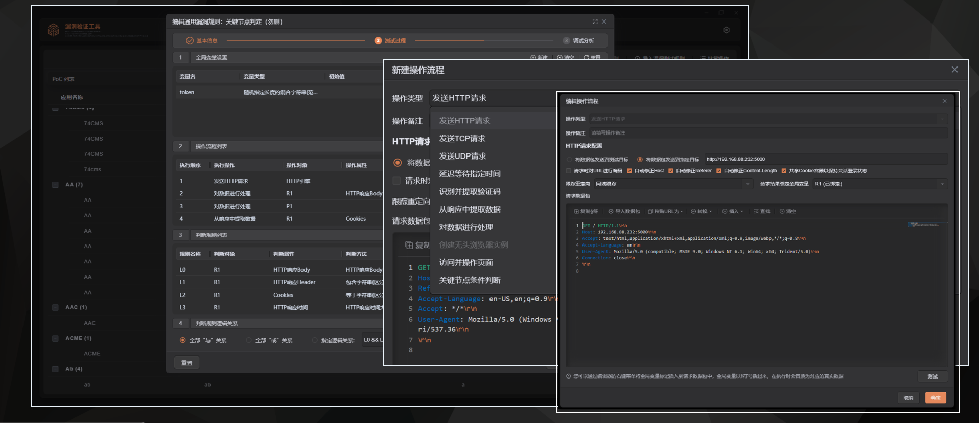Toggle the ACME (1) group checkbox
The image size is (980, 423).
tap(55, 338)
